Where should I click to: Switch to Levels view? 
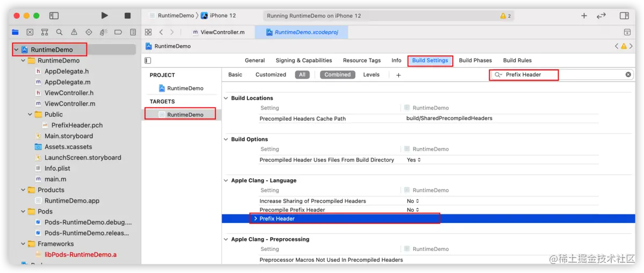click(371, 75)
